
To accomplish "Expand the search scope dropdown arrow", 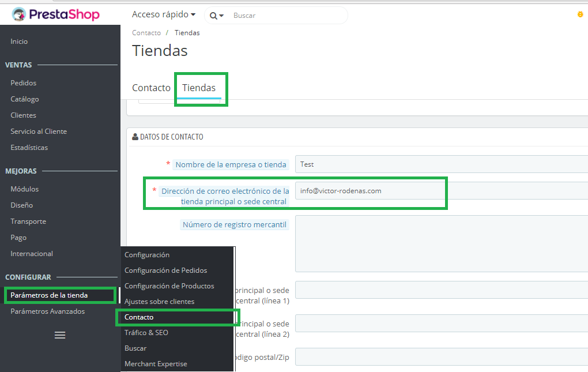I will point(221,16).
